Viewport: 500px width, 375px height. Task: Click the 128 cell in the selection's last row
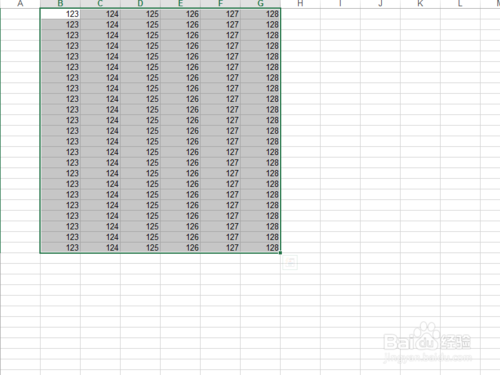click(x=260, y=248)
